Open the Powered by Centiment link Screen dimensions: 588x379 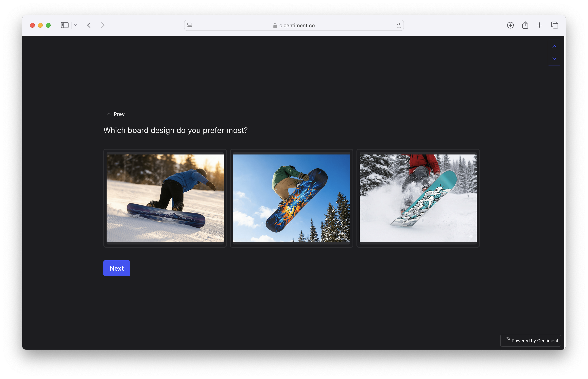[x=531, y=341]
